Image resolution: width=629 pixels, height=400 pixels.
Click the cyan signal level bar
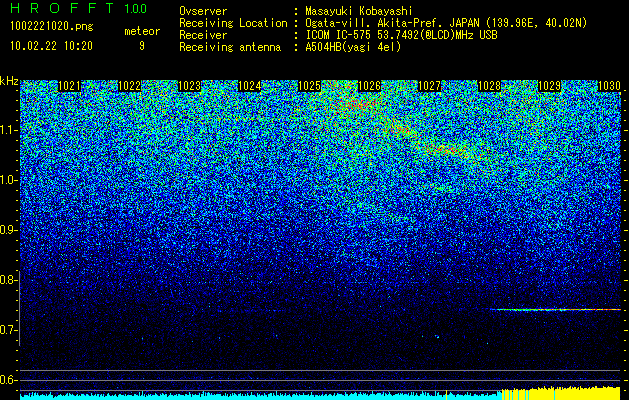(x=259, y=396)
